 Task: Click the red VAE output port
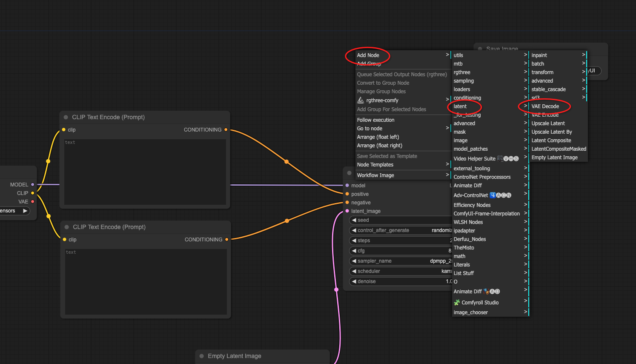(32, 201)
